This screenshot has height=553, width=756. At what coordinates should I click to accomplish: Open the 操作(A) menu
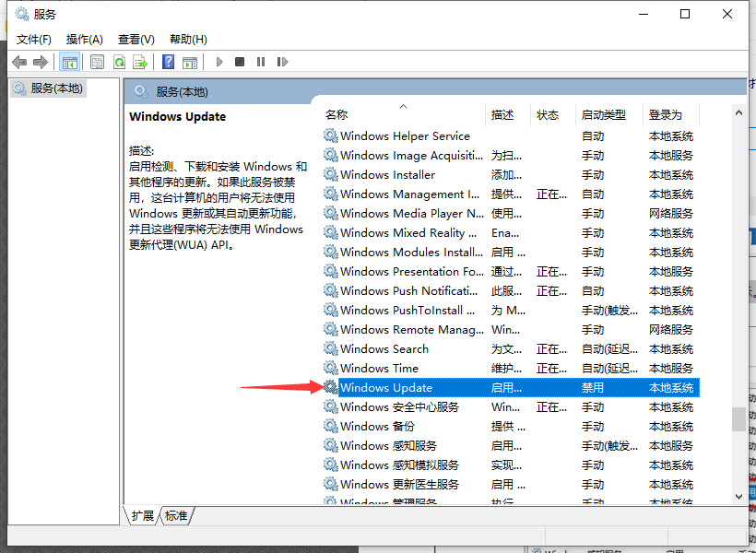pos(85,40)
